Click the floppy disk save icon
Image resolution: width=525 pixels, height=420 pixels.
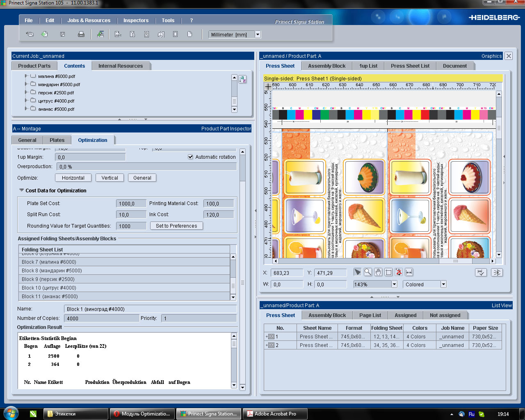pyautogui.click(x=62, y=34)
